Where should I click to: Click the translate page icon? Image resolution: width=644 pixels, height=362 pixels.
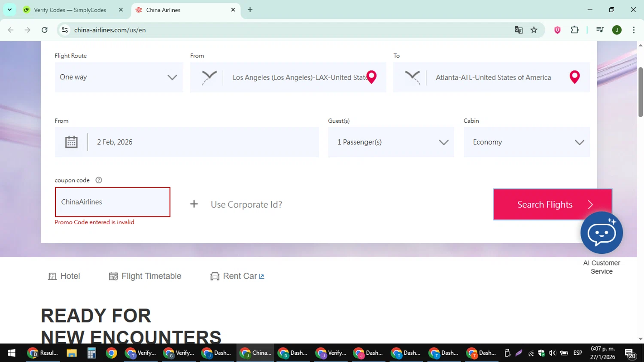519,30
